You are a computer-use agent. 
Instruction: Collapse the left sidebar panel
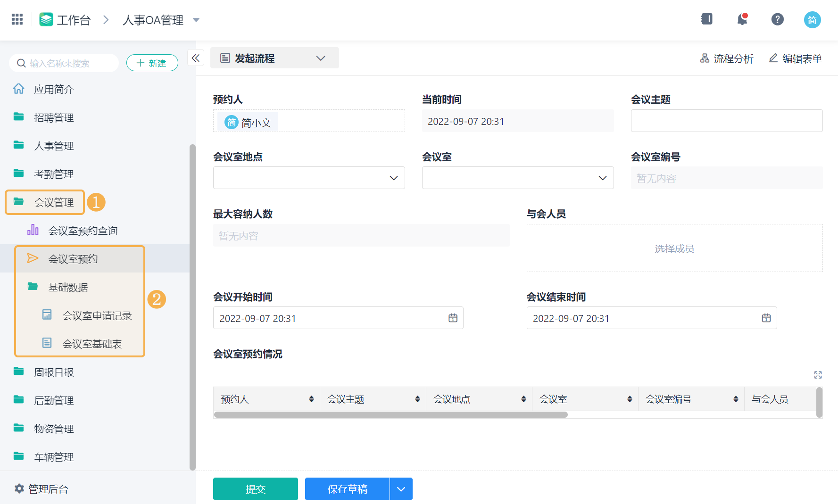coord(196,58)
